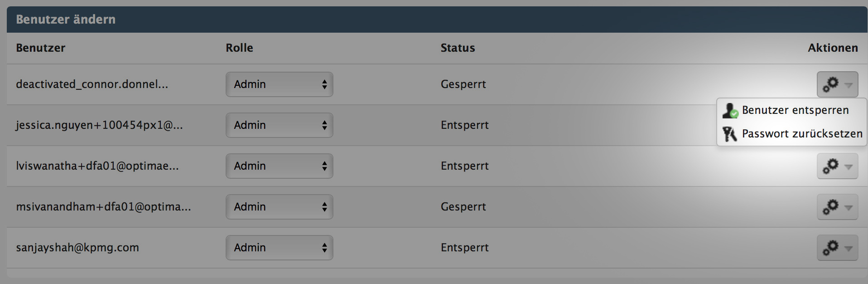
Task: Select user jessica.nguyen+100454px1 entry
Action: pos(100,125)
